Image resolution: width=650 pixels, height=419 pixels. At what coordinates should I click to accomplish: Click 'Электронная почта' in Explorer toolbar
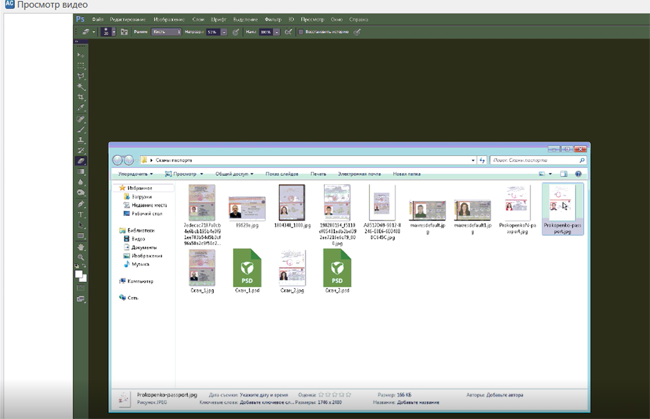pos(359,174)
